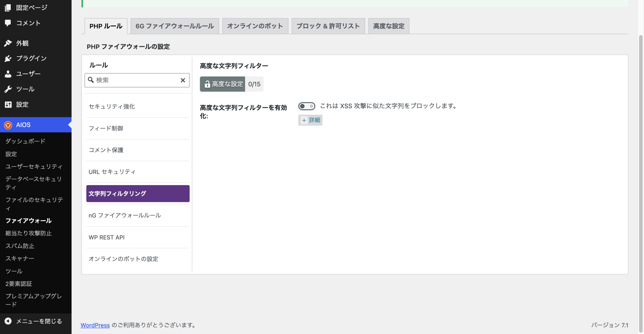
Task: Click the 設定 sliders icon in sidebar
Action: click(x=8, y=104)
